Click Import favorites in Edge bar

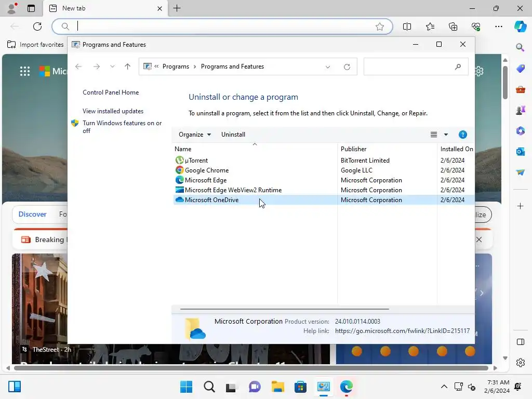35,45
